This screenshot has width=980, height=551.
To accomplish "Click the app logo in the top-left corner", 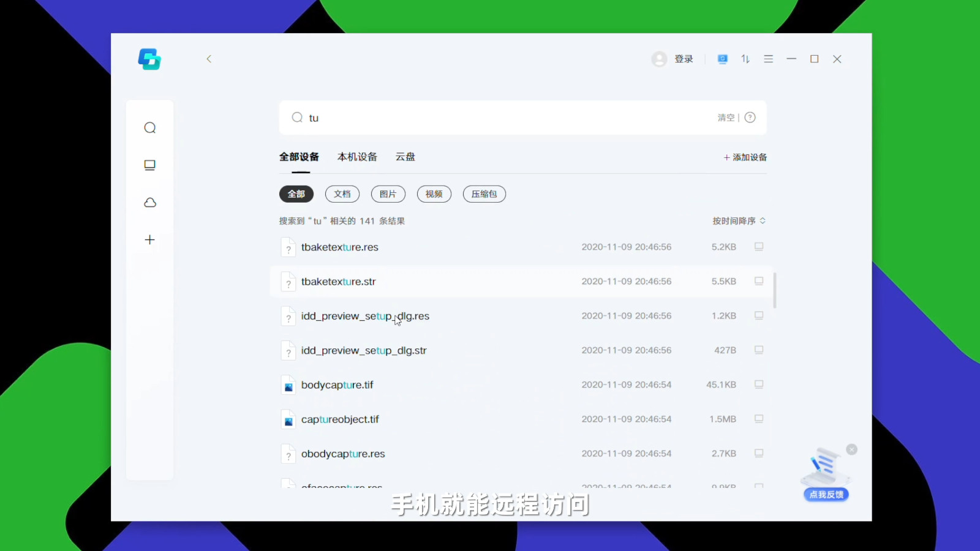I will (x=149, y=59).
